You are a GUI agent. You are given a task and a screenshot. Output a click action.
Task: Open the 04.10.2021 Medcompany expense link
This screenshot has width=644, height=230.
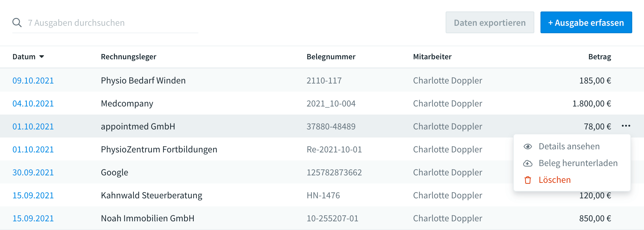point(33,104)
